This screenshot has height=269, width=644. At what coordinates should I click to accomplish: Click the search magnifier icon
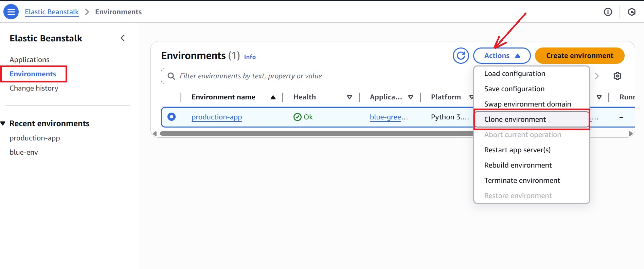pos(172,76)
